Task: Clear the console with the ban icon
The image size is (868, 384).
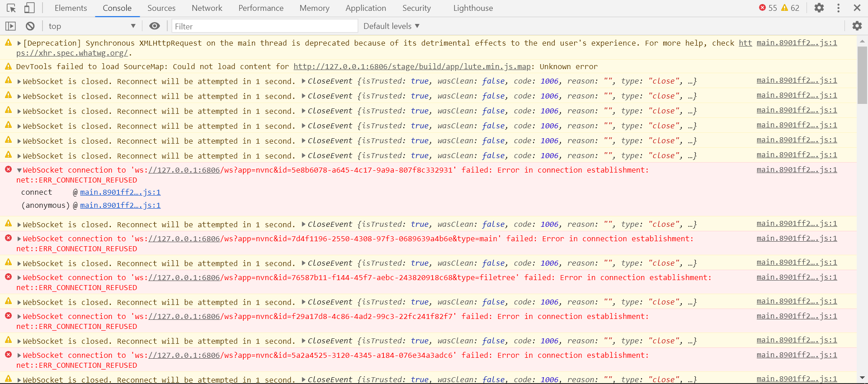Action: click(x=30, y=26)
